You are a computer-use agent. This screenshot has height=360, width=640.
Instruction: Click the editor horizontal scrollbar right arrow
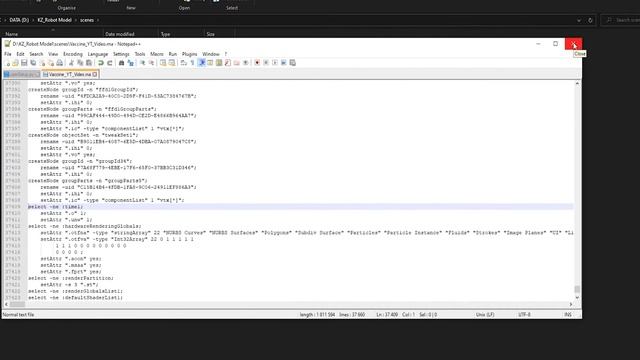[571, 304]
